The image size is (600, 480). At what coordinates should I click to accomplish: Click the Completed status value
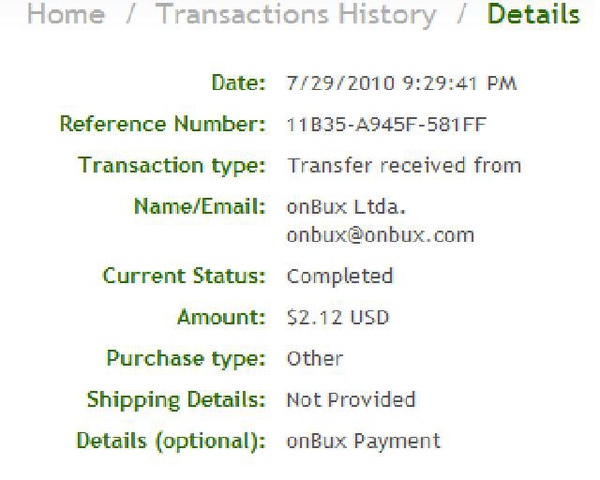click(x=340, y=276)
